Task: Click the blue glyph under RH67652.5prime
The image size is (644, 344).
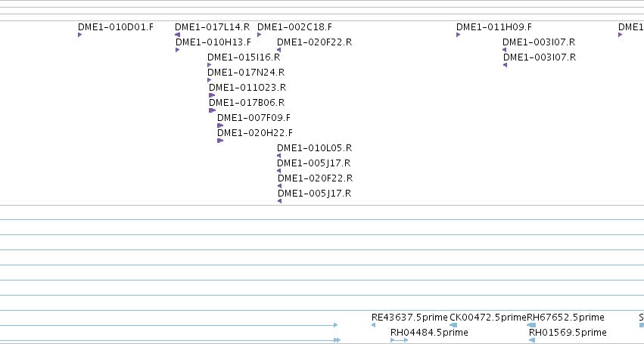Action: tap(531, 326)
